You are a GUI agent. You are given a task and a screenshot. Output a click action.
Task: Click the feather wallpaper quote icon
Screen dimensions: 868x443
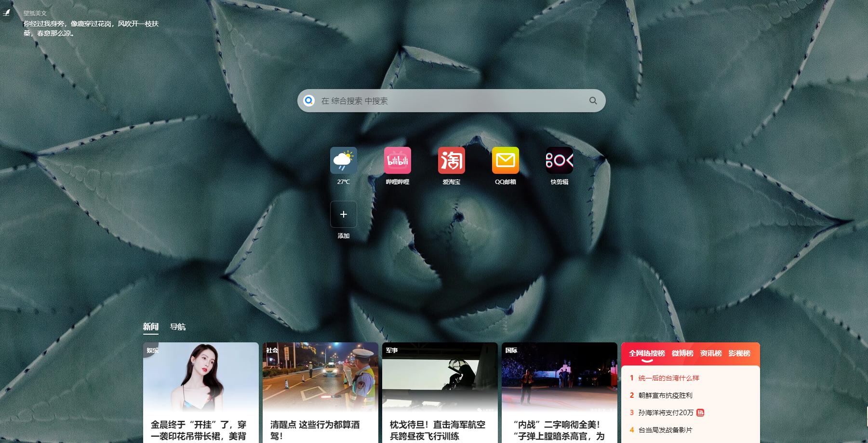coord(7,13)
